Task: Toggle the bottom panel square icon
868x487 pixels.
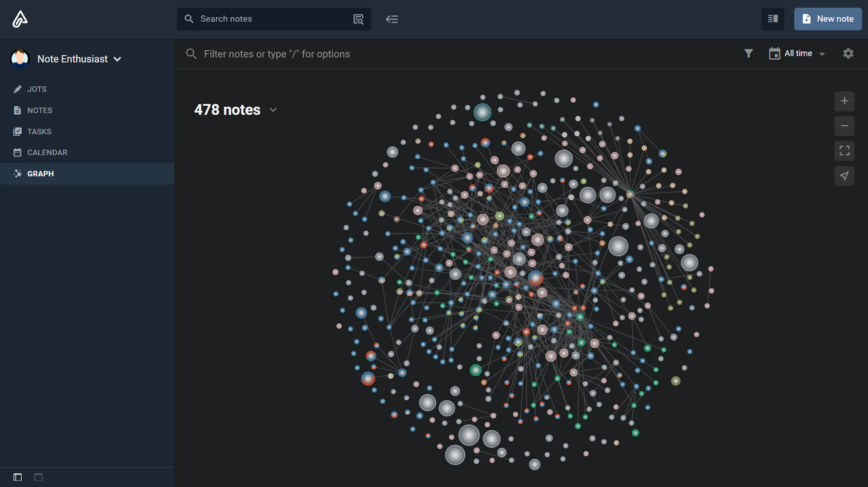Action: pos(38,477)
